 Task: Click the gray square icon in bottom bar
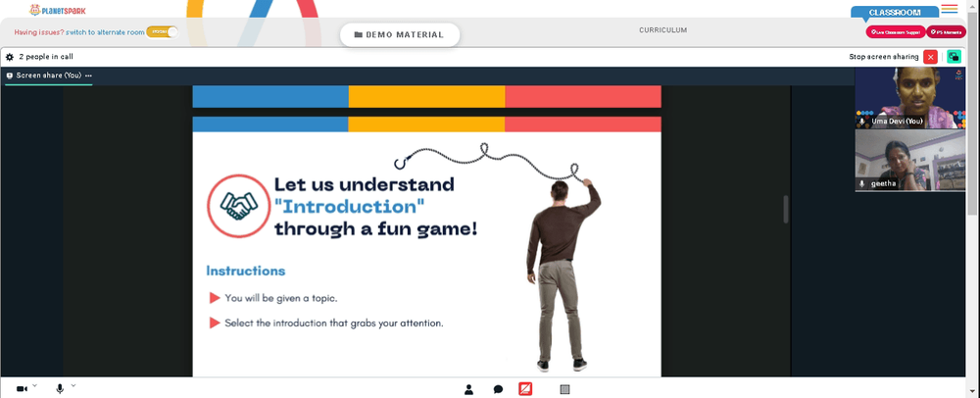[565, 389]
